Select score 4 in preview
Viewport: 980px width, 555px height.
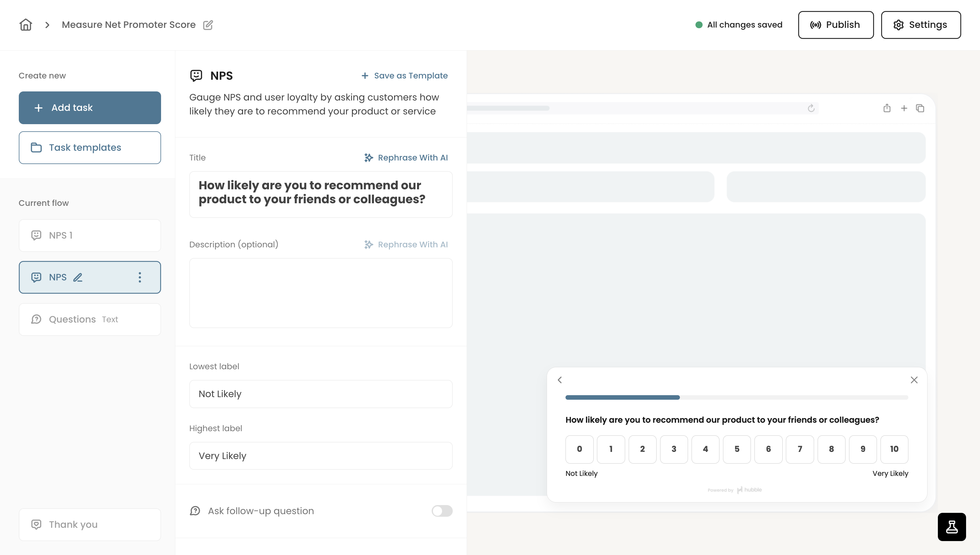(x=705, y=449)
